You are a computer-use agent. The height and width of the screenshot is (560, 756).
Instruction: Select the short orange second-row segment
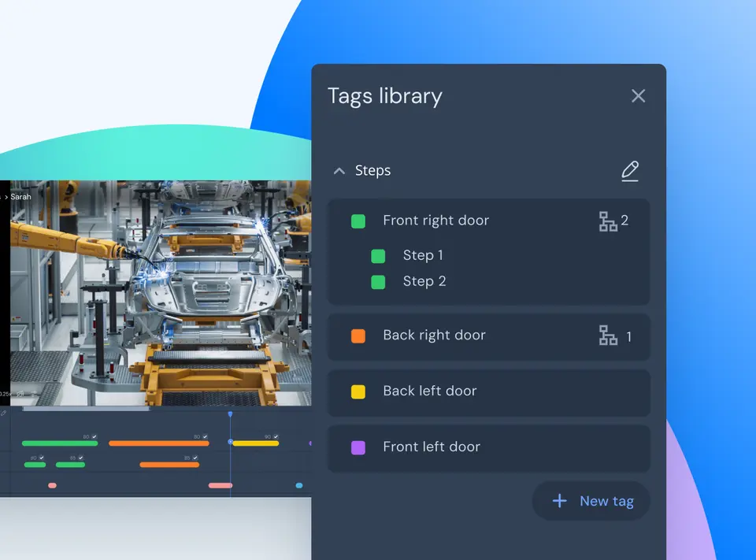tap(169, 465)
